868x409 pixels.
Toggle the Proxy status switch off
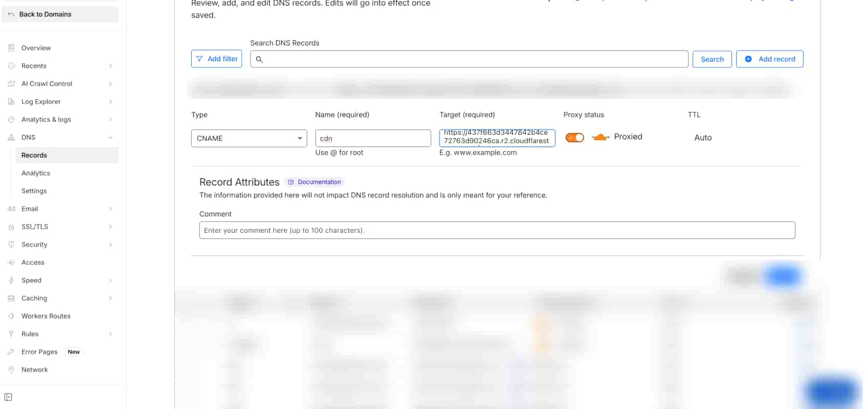[575, 137]
